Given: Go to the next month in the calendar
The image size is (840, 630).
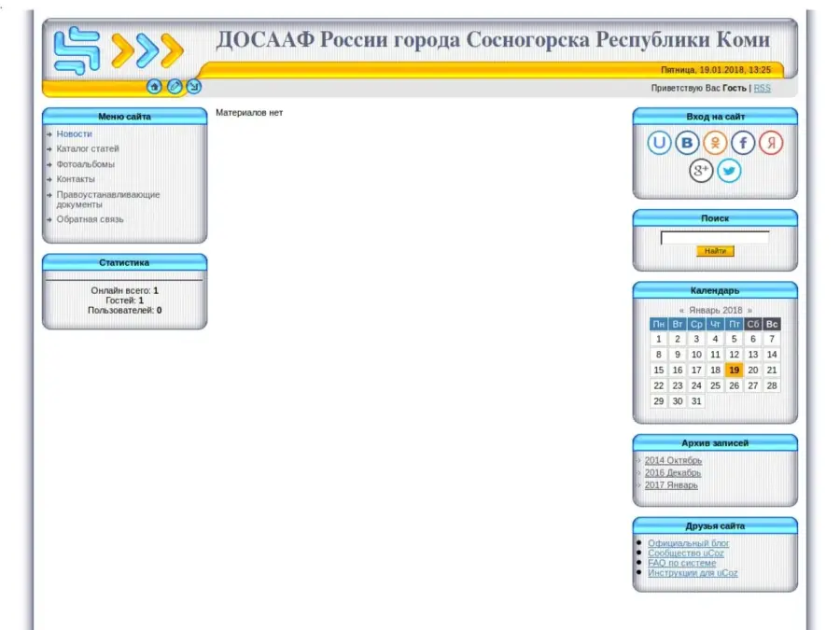Looking at the screenshot, I should pos(749,310).
